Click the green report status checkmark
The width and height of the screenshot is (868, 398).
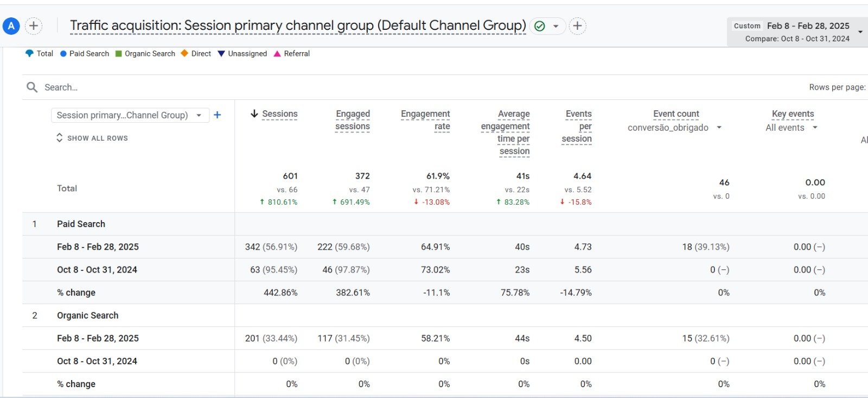[x=539, y=26]
